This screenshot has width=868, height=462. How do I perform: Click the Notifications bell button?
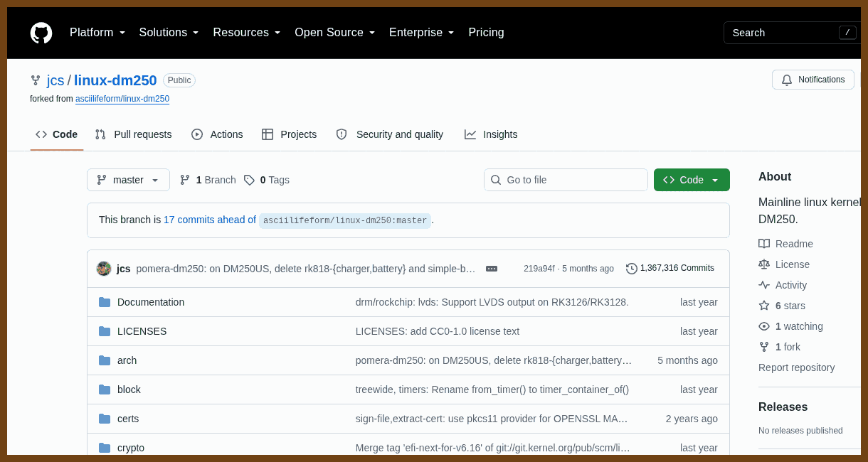click(x=813, y=80)
